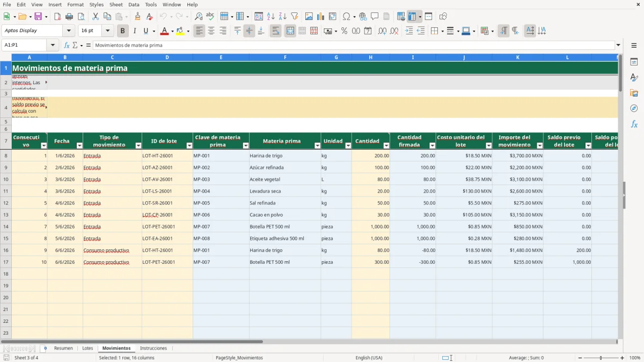Open the Materia prima filter dropdown

(318, 146)
